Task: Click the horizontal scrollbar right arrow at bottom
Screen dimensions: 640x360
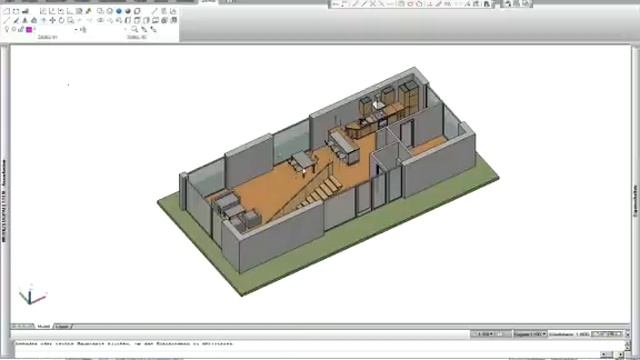Action: [620, 355]
